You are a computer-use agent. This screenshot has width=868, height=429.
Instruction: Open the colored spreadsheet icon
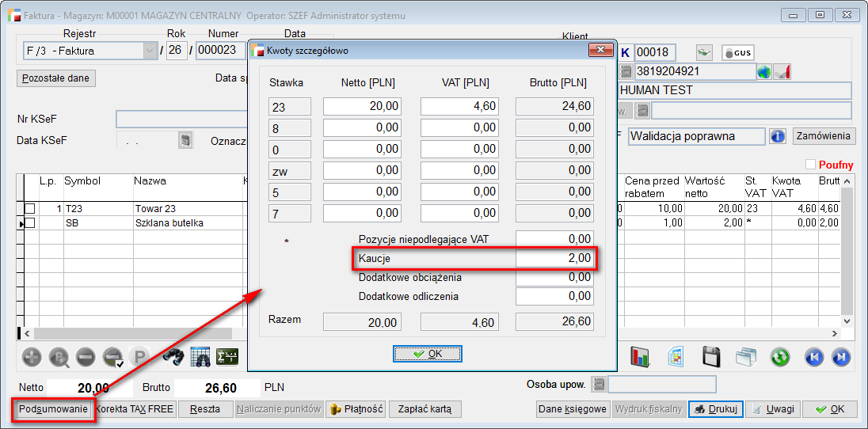pos(676,357)
